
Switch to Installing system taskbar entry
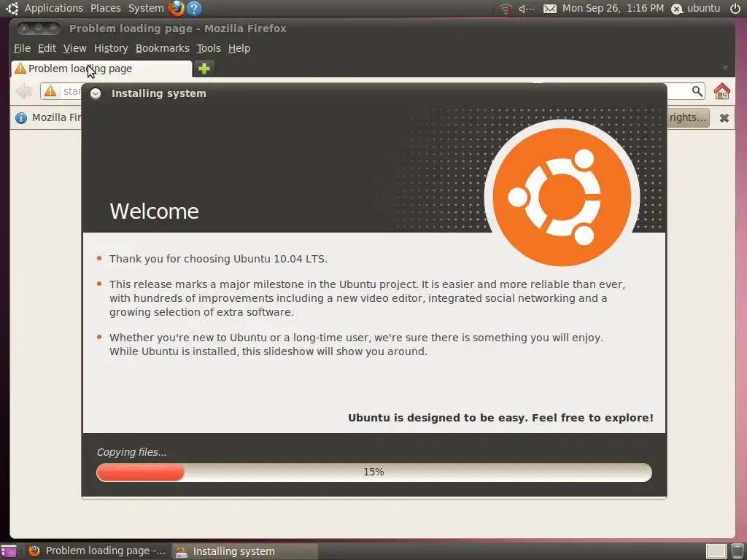pyautogui.click(x=244, y=551)
